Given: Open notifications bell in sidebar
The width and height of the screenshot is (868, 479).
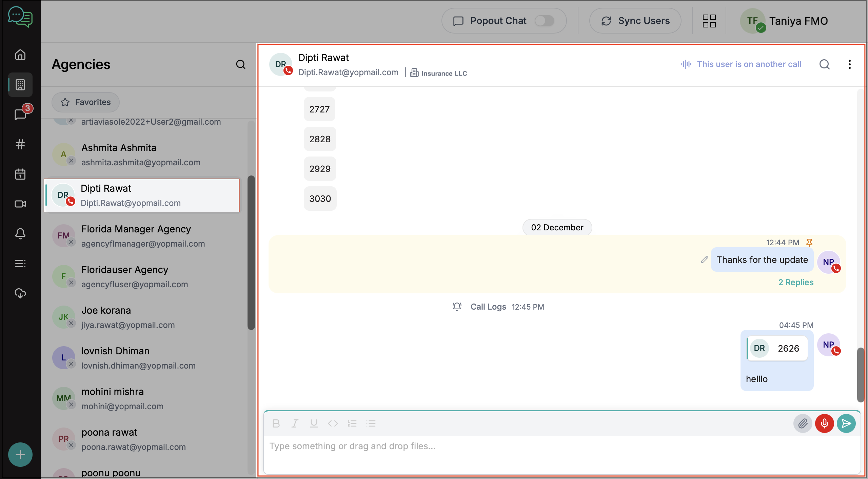Looking at the screenshot, I should click(x=20, y=234).
